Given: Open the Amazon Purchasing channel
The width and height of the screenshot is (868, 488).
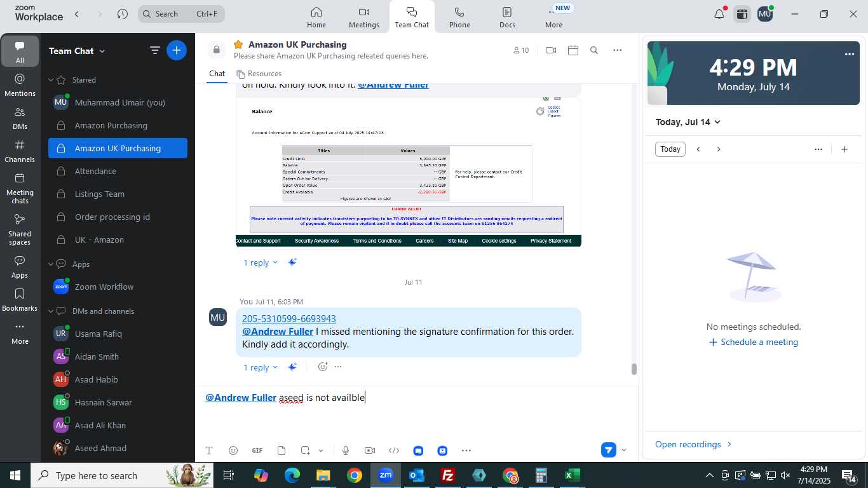Looking at the screenshot, I should (x=118, y=125).
